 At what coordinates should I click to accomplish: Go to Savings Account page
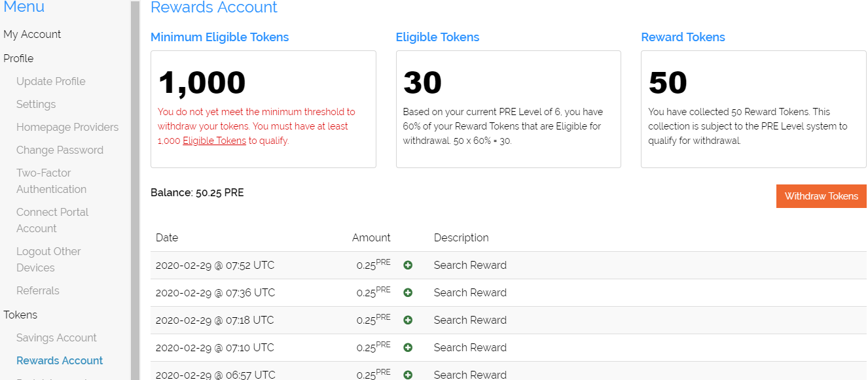[x=56, y=338]
